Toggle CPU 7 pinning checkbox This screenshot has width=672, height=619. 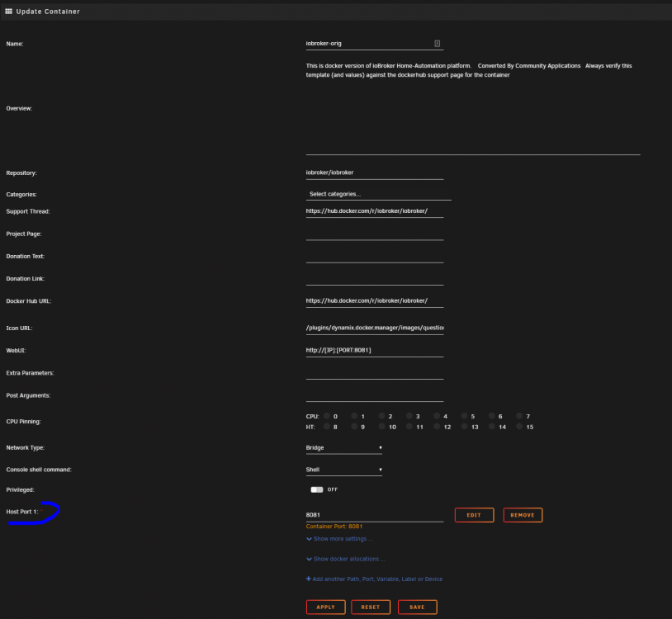tap(519, 416)
